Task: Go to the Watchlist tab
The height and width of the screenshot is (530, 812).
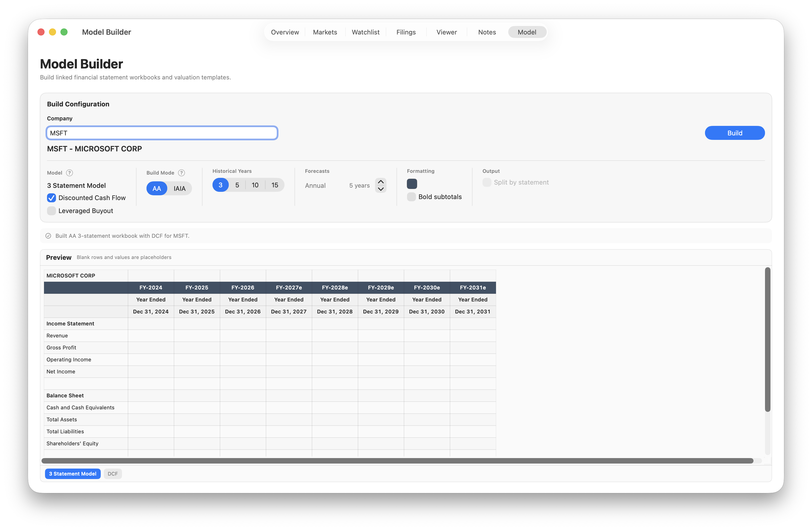Action: tap(365, 32)
